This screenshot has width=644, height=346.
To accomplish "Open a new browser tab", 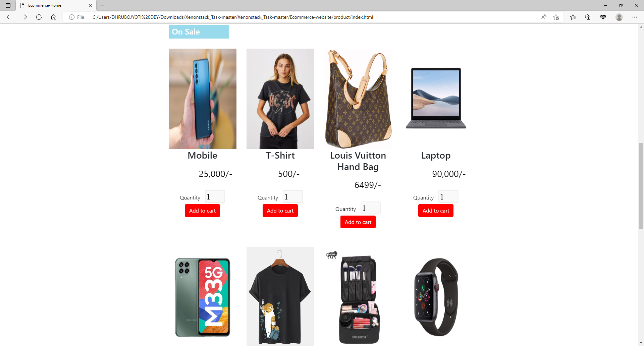I will point(102,5).
